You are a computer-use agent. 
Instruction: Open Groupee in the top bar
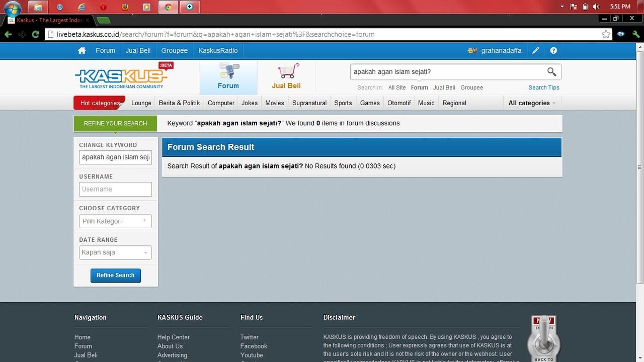[174, 50]
